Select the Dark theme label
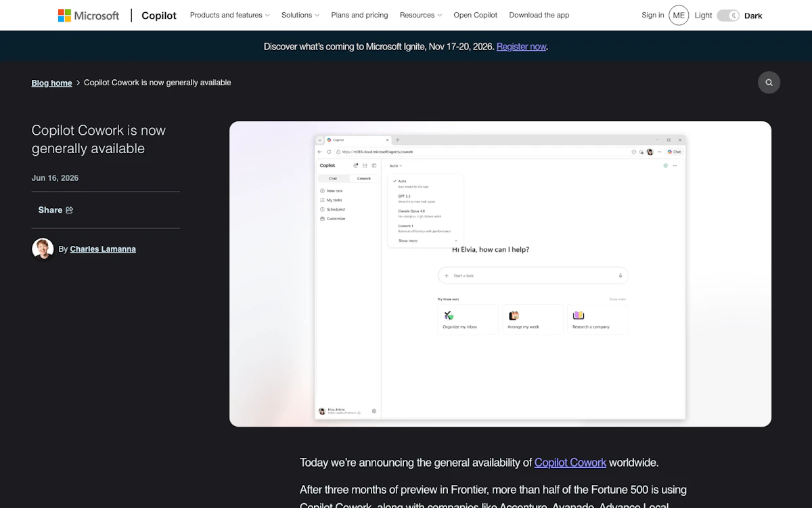This screenshot has height=508, width=812. (753, 16)
